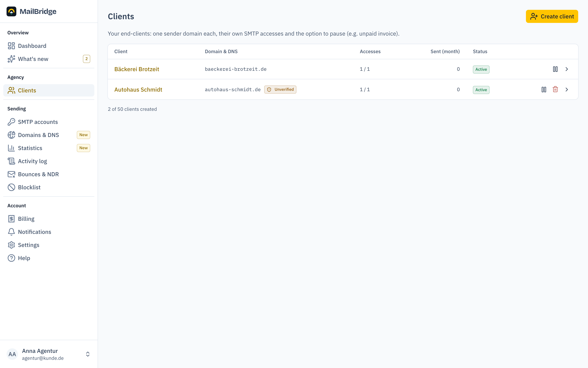Open the Bäckerei Brotzeit client link
588x368 pixels.
tap(137, 69)
